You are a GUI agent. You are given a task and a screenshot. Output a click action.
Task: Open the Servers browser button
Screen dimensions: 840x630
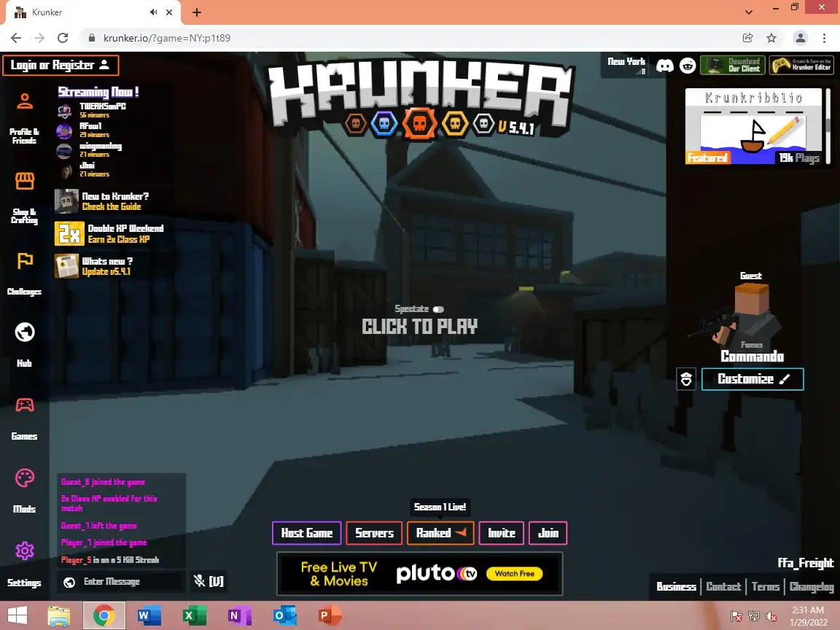374,533
